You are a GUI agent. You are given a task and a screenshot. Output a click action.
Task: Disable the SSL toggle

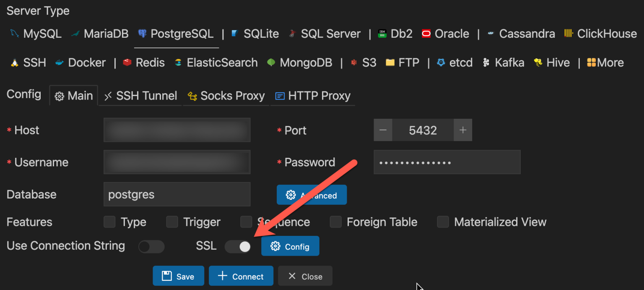point(238,247)
